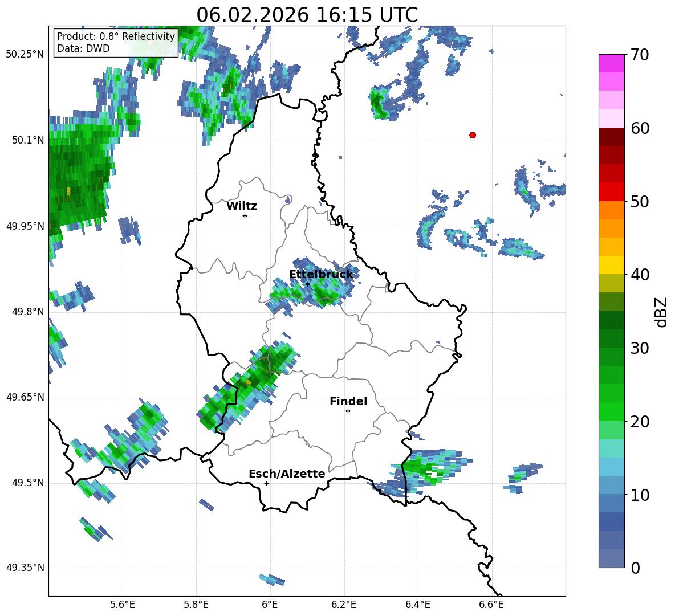This screenshot has height=616, width=675.
Task: Click the Findel location label
Action: 348,401
